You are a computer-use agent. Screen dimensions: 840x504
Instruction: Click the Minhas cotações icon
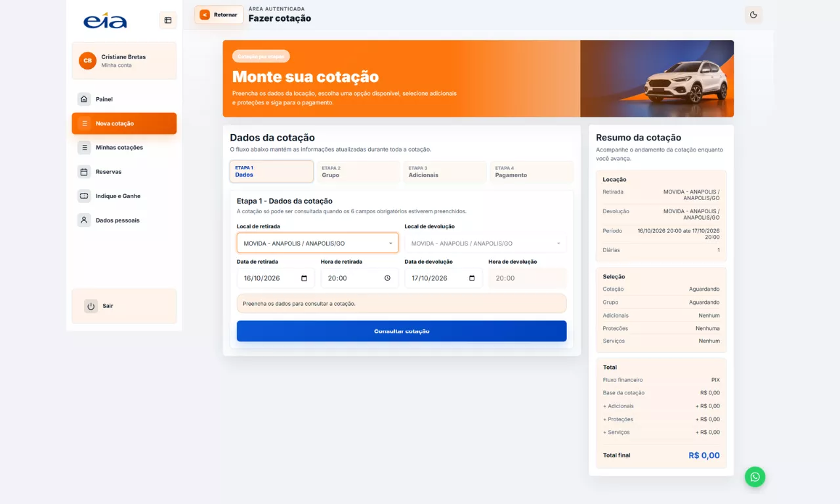click(84, 148)
